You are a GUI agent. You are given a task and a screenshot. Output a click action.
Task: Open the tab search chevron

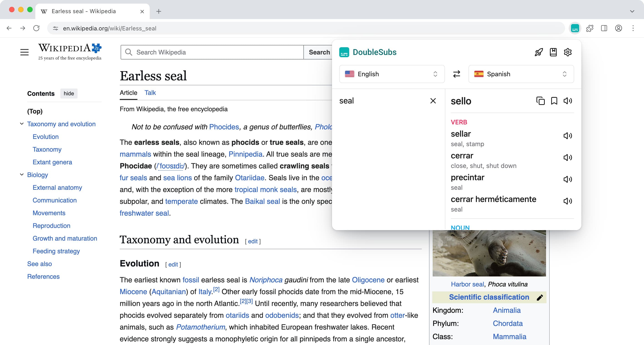[x=632, y=11]
